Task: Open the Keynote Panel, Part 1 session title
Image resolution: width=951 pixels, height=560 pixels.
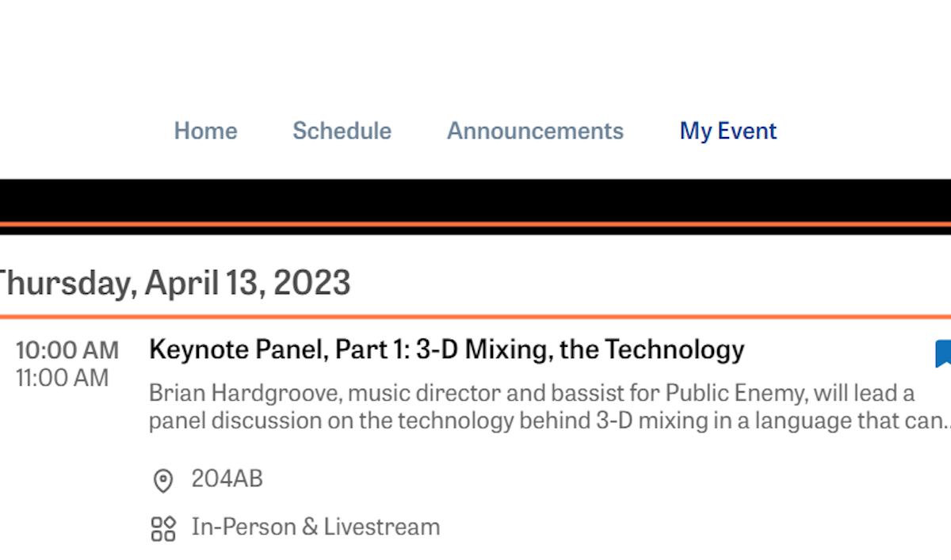Action: (x=446, y=349)
